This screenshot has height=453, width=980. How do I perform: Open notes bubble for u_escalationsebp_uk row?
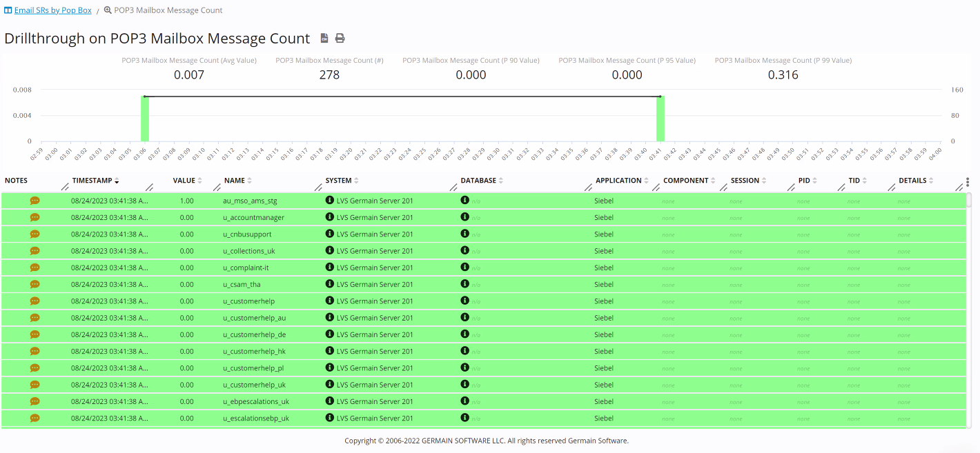click(35, 418)
